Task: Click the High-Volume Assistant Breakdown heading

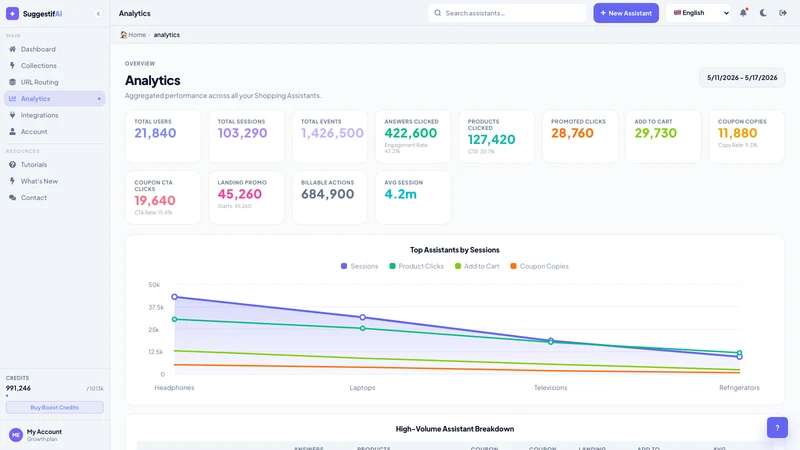Action: 455,429
